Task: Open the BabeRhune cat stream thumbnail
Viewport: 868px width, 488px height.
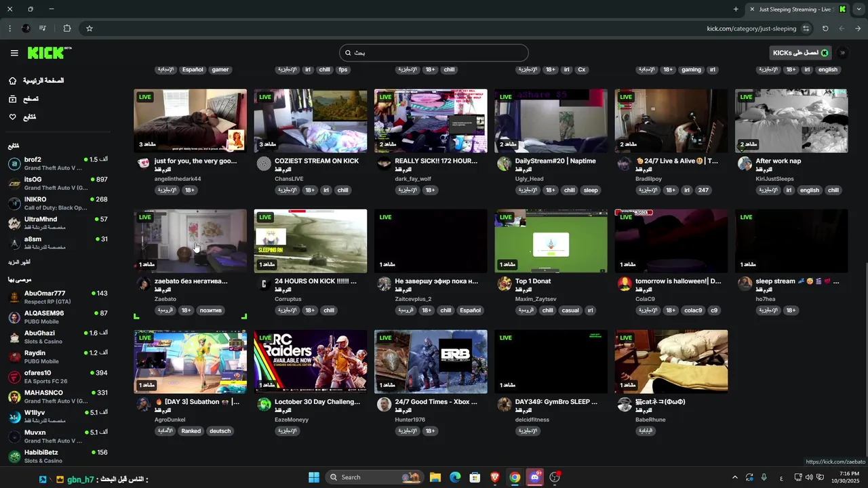Action: 671,361
